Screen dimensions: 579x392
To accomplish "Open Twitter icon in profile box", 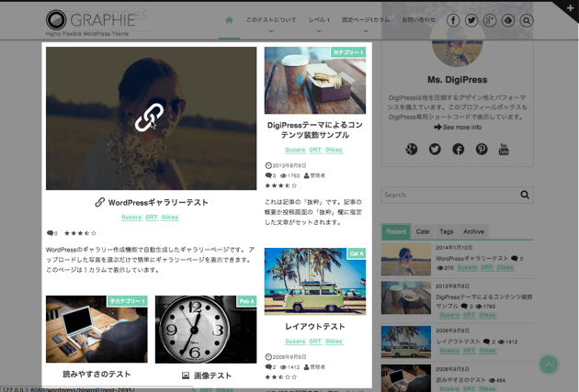I will pos(435,149).
